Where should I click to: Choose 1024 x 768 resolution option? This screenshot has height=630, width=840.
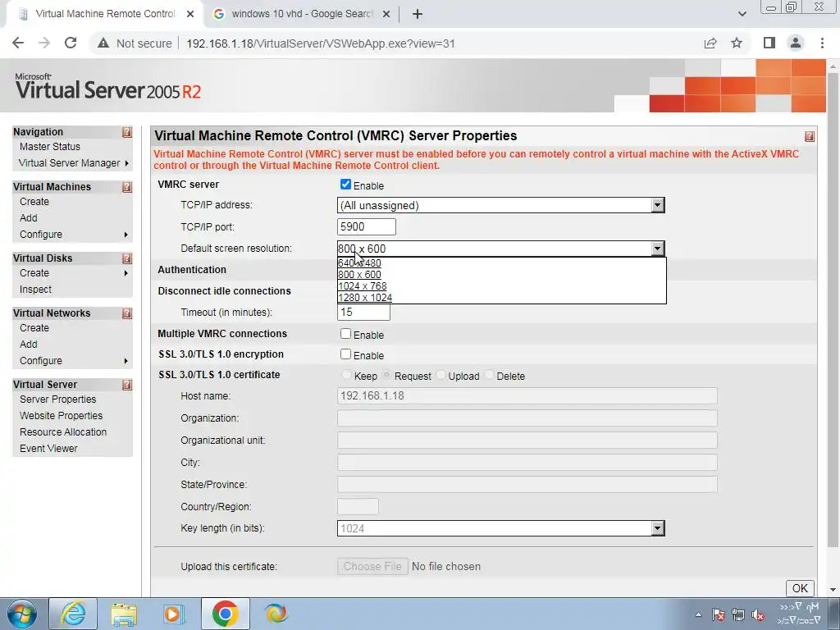362,286
